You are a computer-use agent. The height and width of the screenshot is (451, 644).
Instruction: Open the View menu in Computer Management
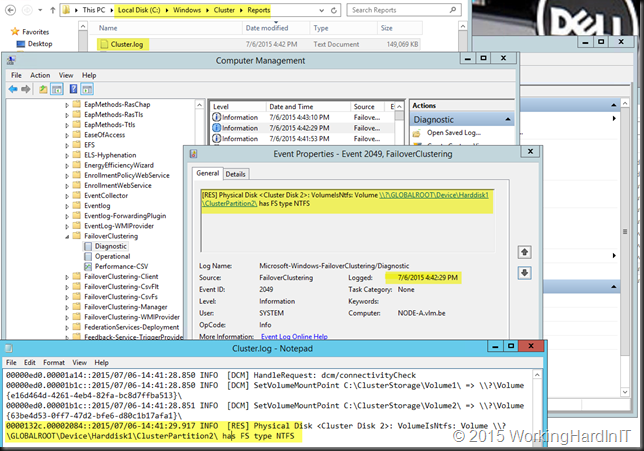pyautogui.click(x=66, y=75)
